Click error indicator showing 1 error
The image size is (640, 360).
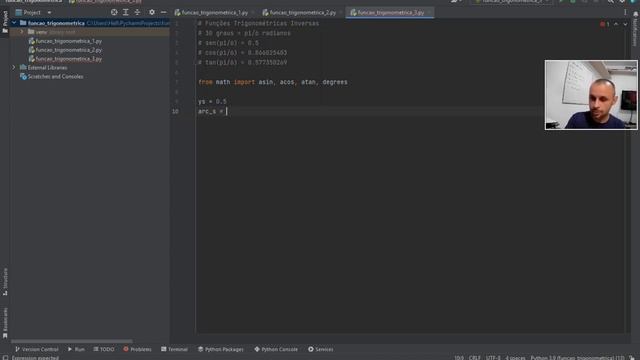(605, 24)
